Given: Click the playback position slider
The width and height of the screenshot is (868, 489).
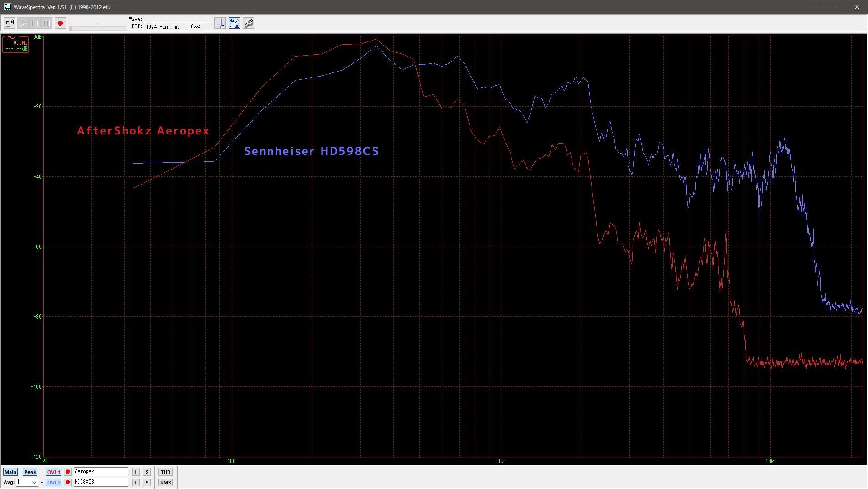Looking at the screenshot, I should tap(97, 28).
